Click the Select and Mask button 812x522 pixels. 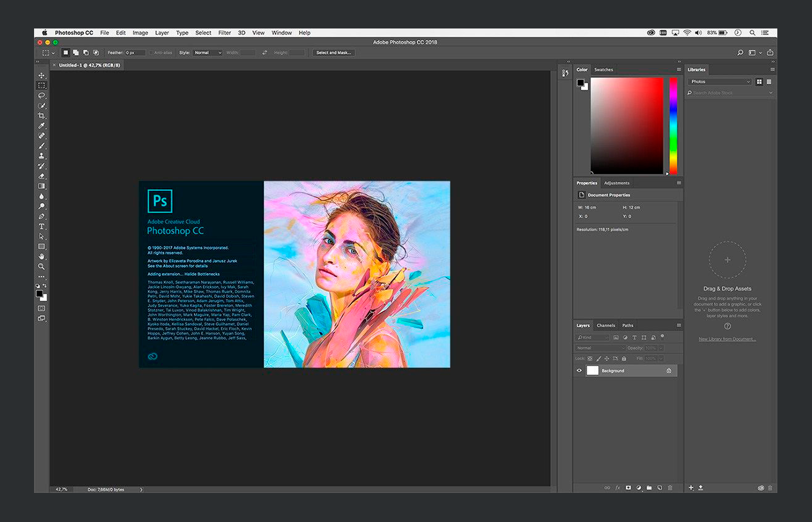coord(334,53)
